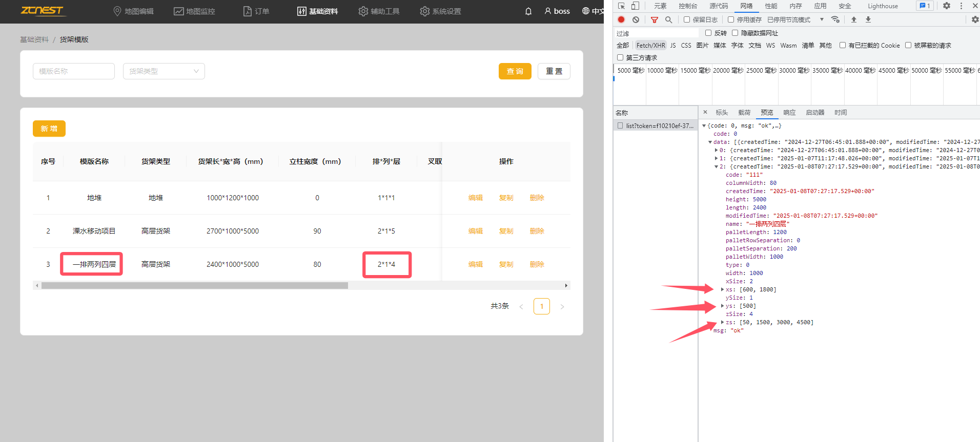Screen dimensions: 980x442
Task: Click the 查询 search button
Action: pyautogui.click(x=515, y=71)
